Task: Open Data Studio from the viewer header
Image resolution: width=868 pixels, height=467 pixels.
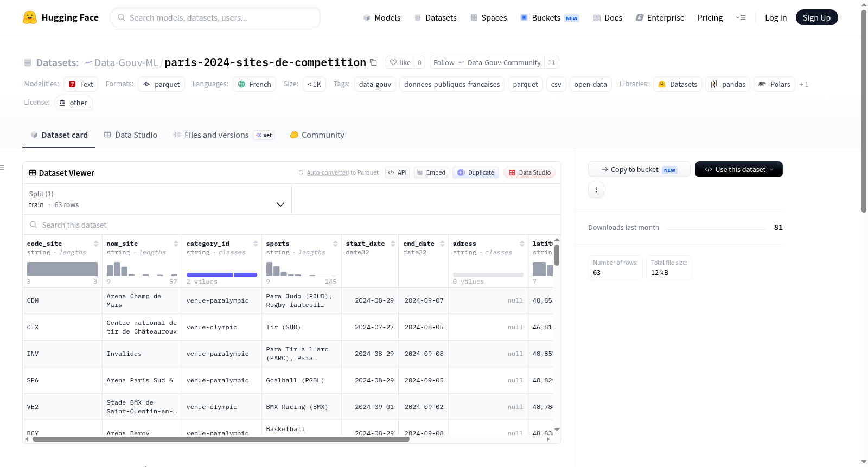Action: point(529,172)
